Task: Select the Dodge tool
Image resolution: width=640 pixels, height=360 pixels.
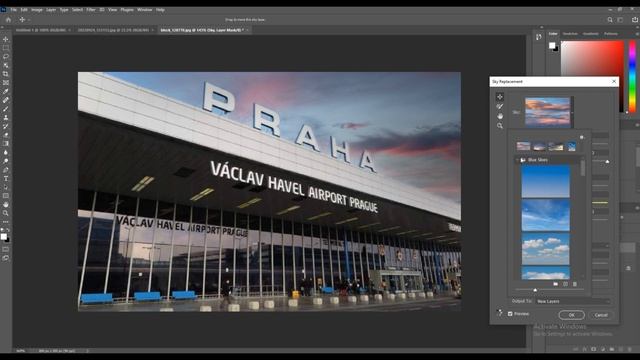Action: pyautogui.click(x=6, y=161)
